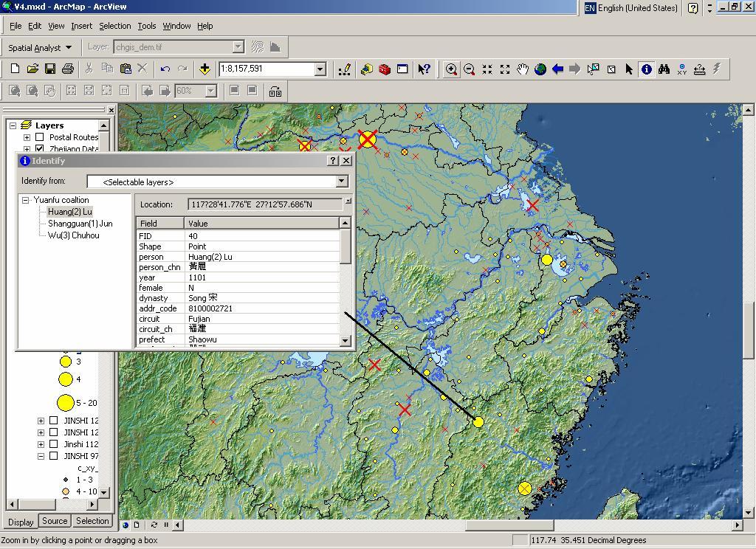Click the Full Extent globe icon
Image resolution: width=756 pixels, height=549 pixels.
(540, 69)
